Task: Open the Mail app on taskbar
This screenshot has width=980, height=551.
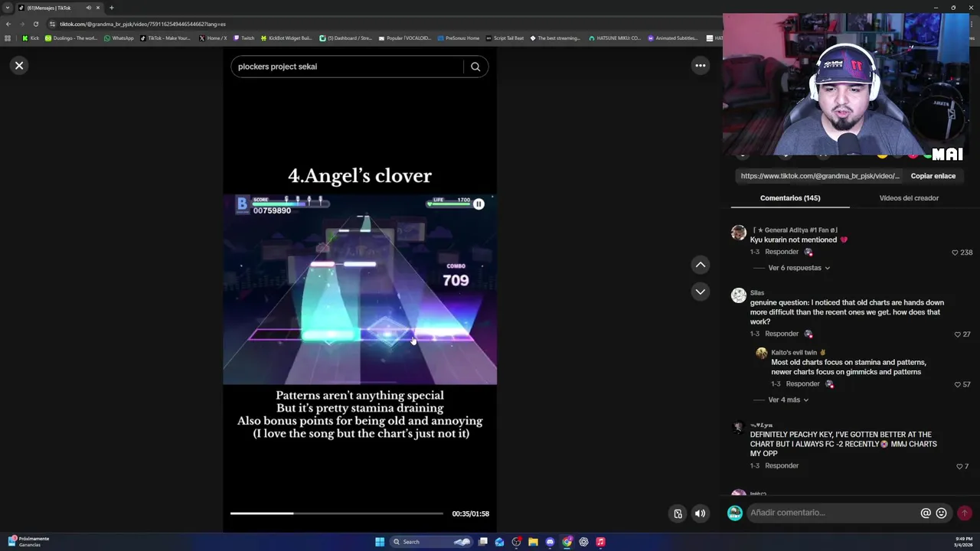Action: [500, 542]
